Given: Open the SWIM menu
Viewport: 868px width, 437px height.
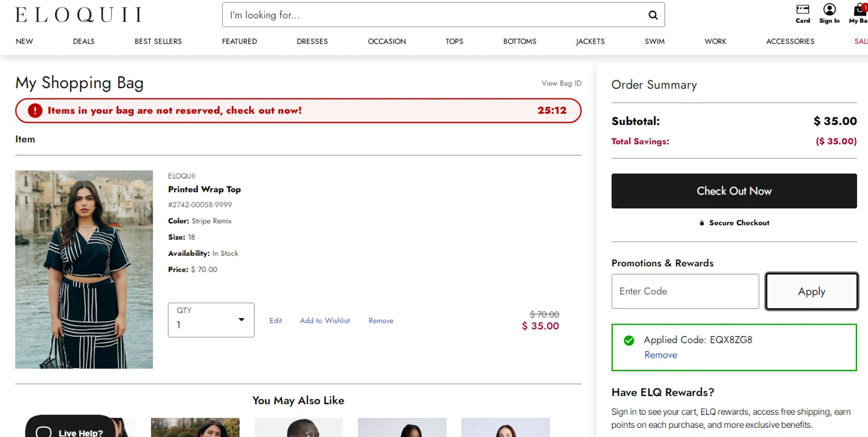Looking at the screenshot, I should pyautogui.click(x=655, y=42).
